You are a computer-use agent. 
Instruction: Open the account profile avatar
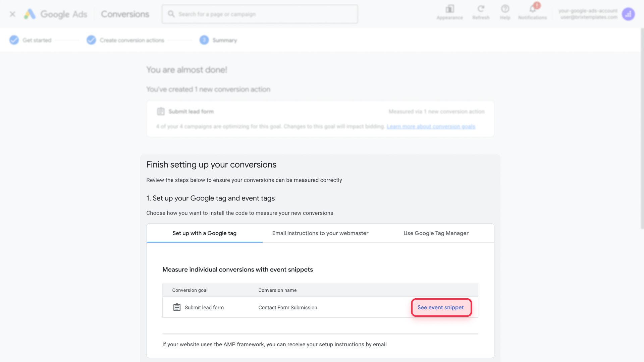pos(629,14)
